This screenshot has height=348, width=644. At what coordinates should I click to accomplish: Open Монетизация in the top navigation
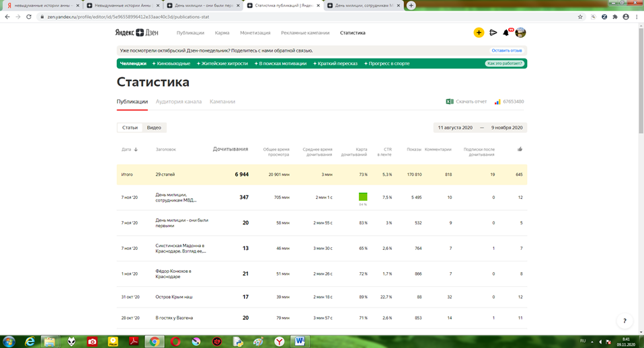coord(255,33)
